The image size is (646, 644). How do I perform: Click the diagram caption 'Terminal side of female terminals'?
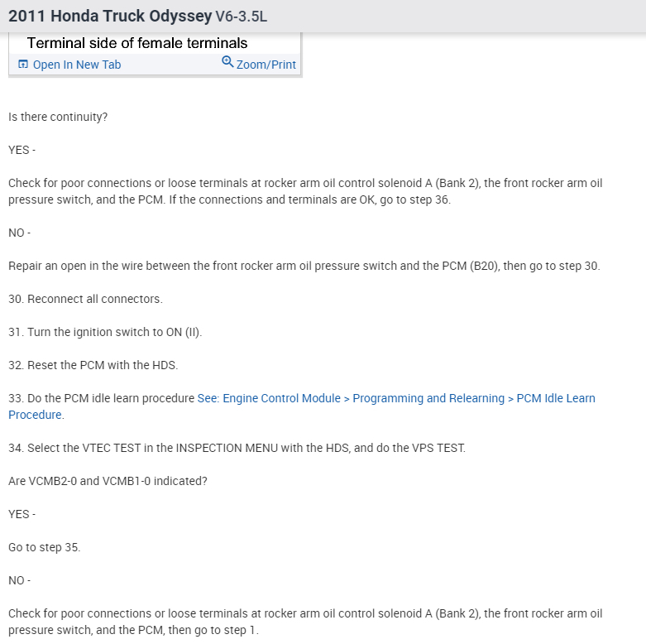point(137,43)
